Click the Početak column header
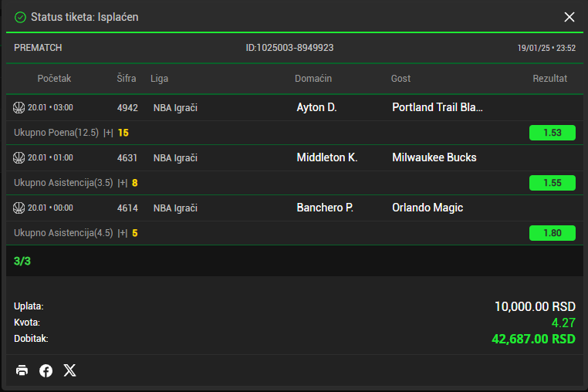The width and height of the screenshot is (588, 392). tap(54, 79)
